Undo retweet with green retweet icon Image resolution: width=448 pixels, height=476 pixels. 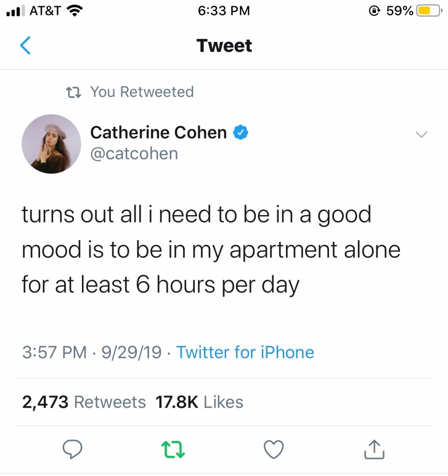click(173, 449)
